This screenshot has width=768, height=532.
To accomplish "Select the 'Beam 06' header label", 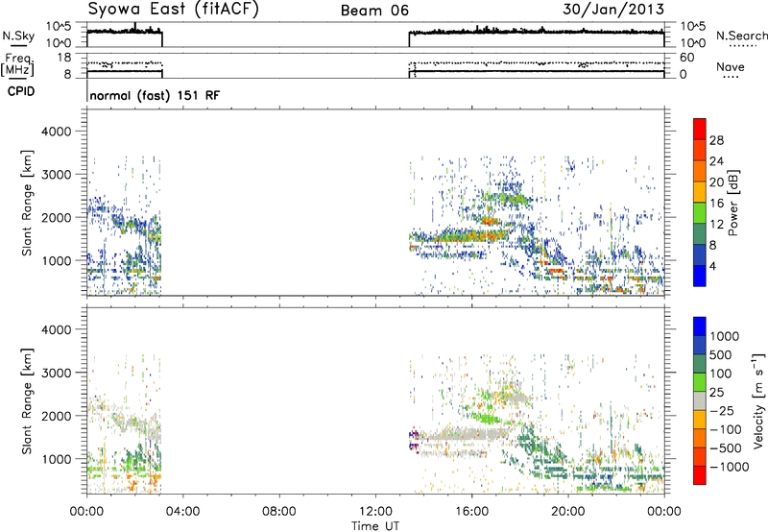I will coord(374,11).
